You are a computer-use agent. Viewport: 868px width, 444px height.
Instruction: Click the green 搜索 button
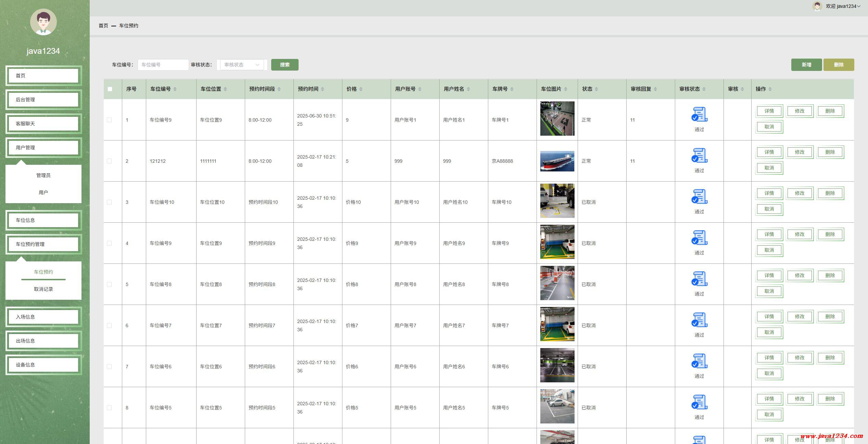pyautogui.click(x=285, y=65)
